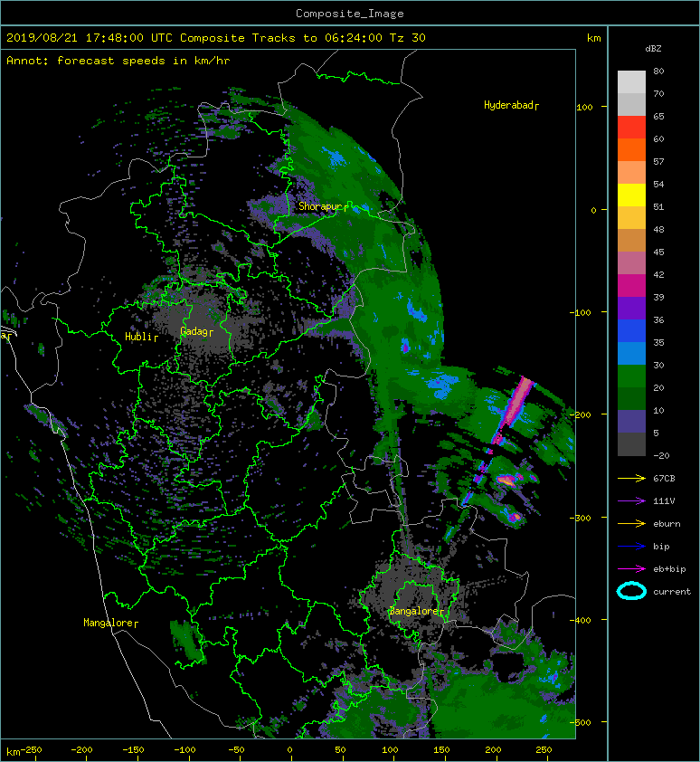Click the 20 dBZ green swatch
The height and width of the screenshot is (762, 700).
631,398
